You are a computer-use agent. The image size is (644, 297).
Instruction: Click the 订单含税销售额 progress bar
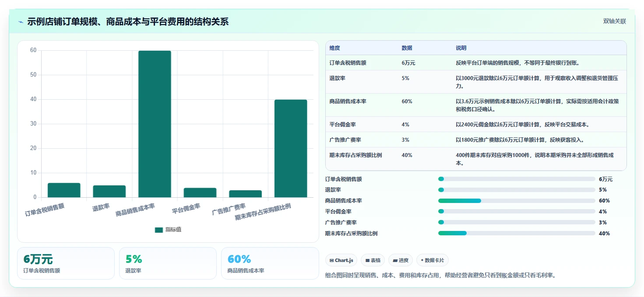click(517, 179)
